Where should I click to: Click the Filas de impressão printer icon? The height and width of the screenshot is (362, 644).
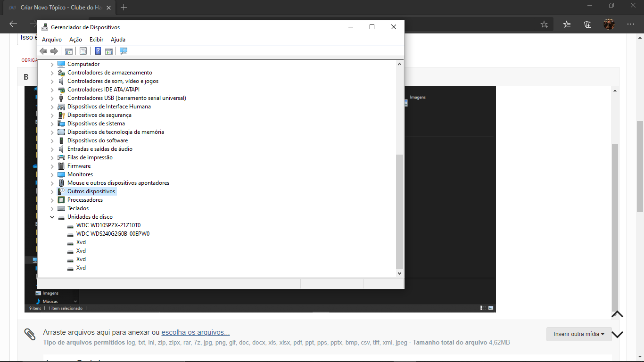tap(61, 157)
